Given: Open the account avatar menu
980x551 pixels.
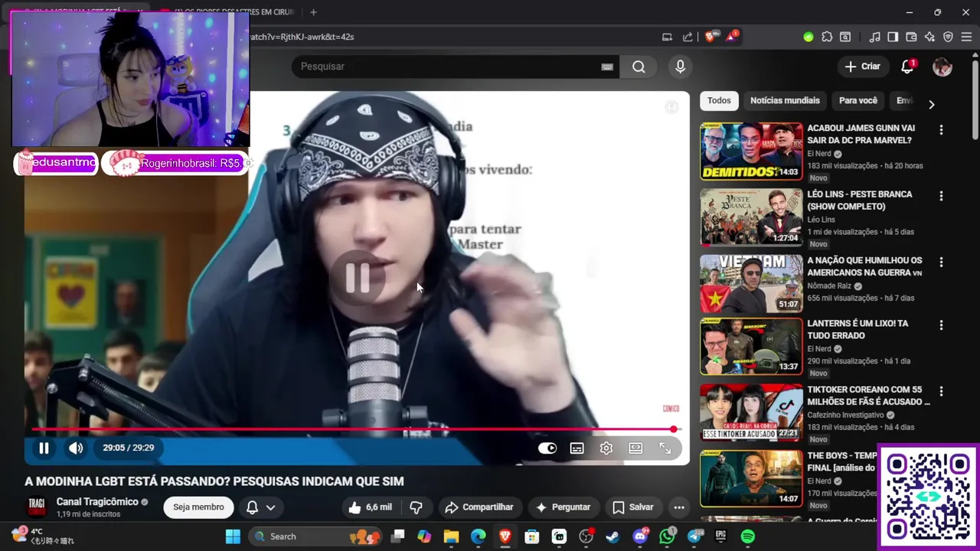Looking at the screenshot, I should 942,67.
